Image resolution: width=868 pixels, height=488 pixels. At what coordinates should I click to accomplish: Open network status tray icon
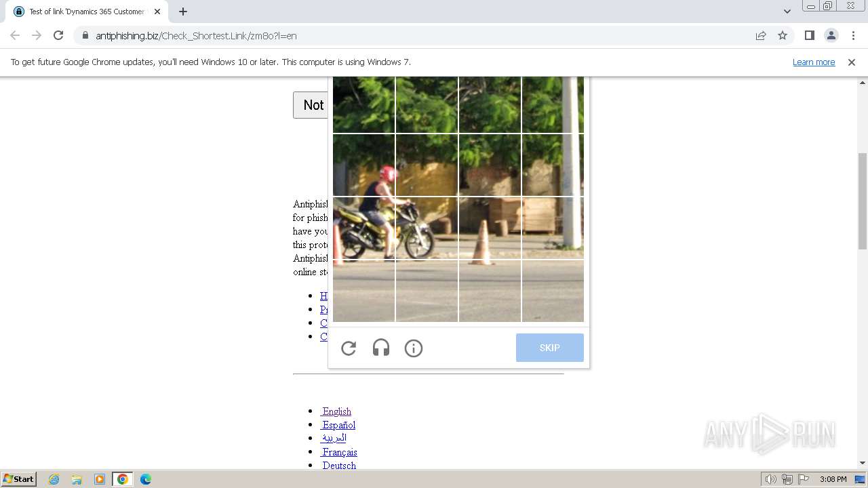tap(787, 479)
